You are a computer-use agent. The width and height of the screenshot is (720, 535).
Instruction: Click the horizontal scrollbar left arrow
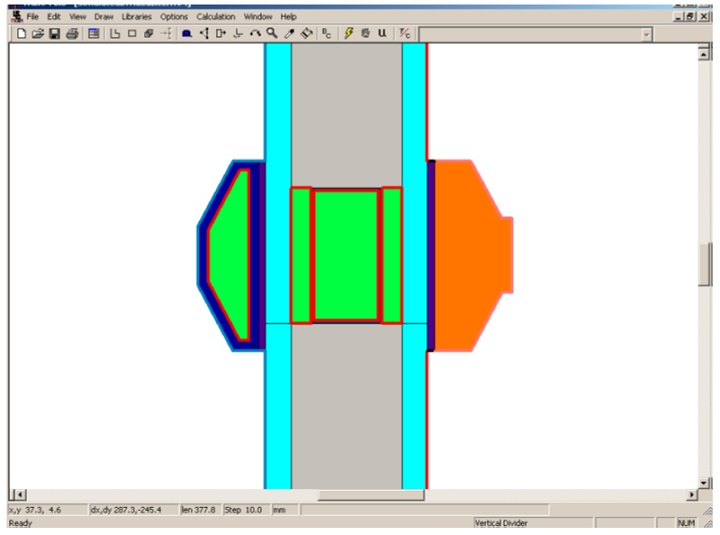(x=16, y=495)
